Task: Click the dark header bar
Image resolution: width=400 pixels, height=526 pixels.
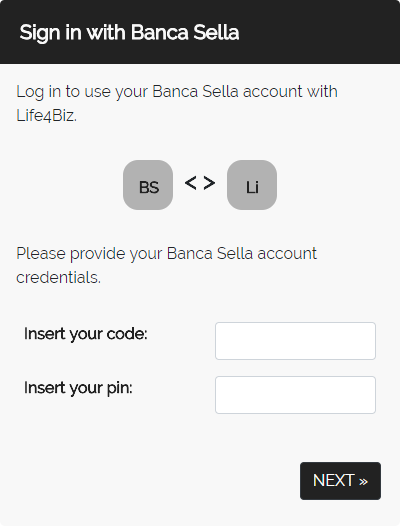Action: point(200,32)
